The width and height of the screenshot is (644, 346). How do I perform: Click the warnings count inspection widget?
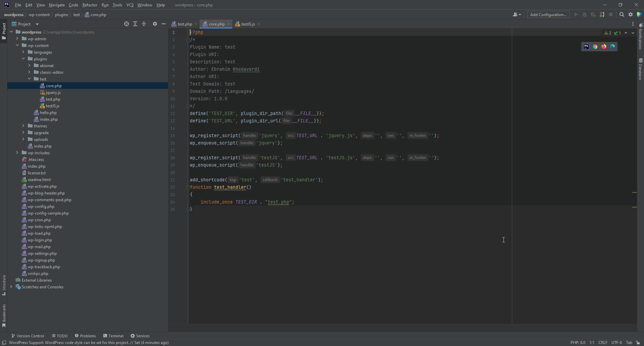tap(608, 33)
